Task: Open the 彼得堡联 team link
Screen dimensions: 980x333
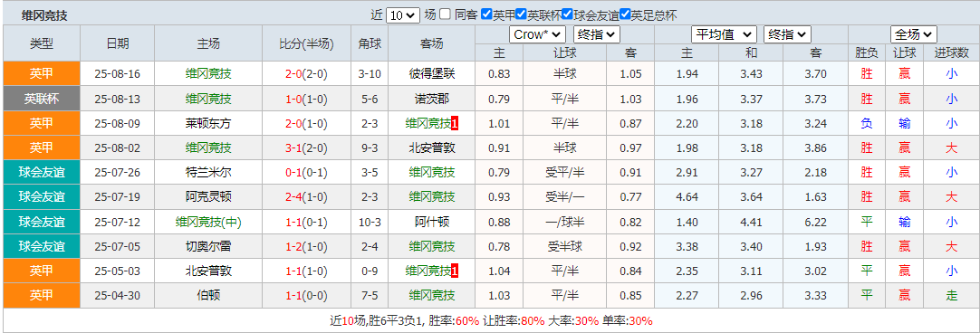Action: click(431, 74)
